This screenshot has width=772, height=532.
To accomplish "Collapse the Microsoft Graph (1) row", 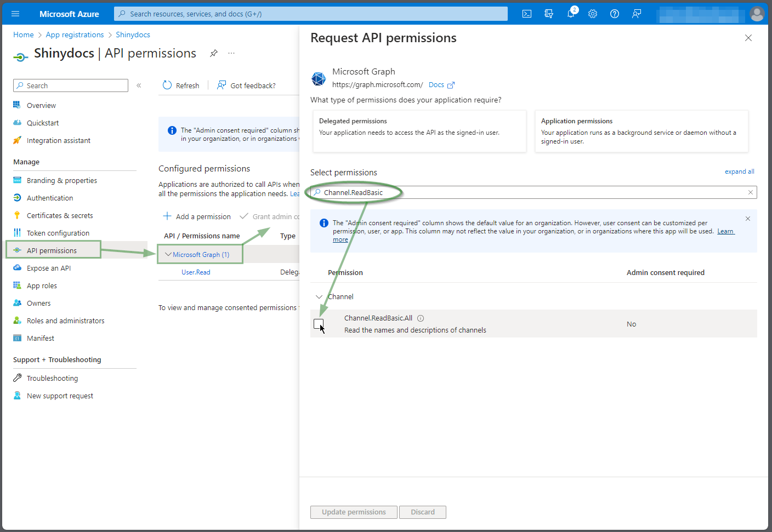I will (168, 255).
